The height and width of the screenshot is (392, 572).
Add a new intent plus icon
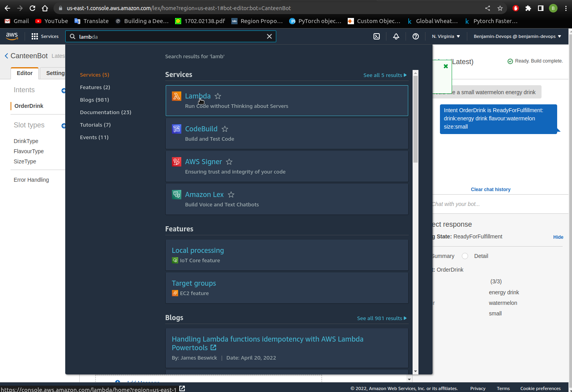(x=63, y=91)
